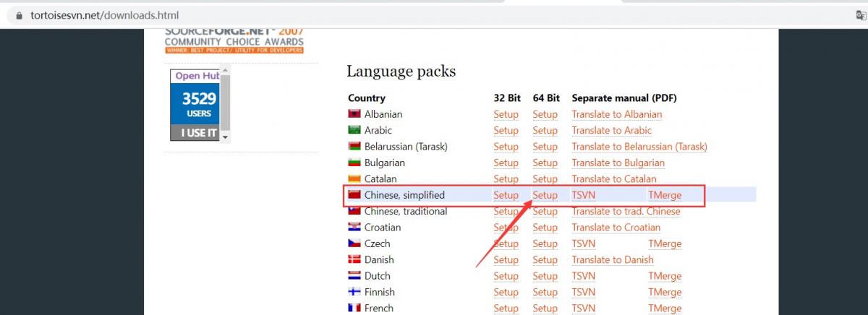Click the Language packs heading
This screenshot has width=868, height=315.
pyautogui.click(x=401, y=72)
